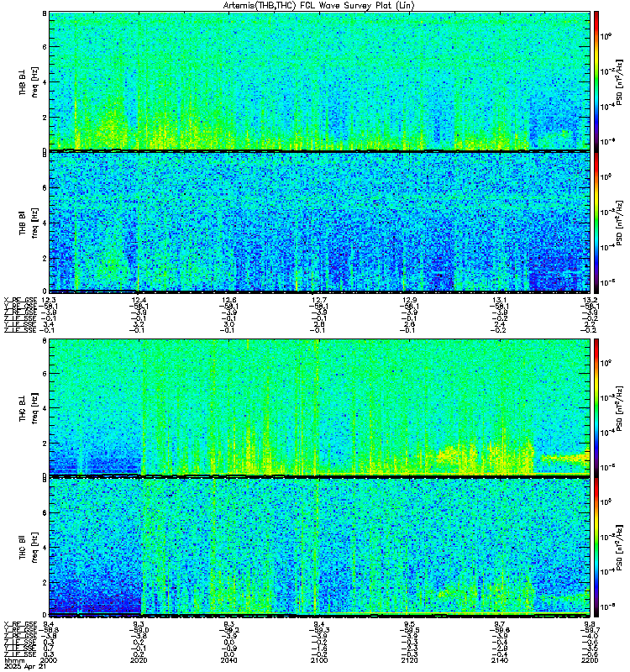
Task: Click the THC Y_RE_GSE value -59.3
Action: pos(319,630)
